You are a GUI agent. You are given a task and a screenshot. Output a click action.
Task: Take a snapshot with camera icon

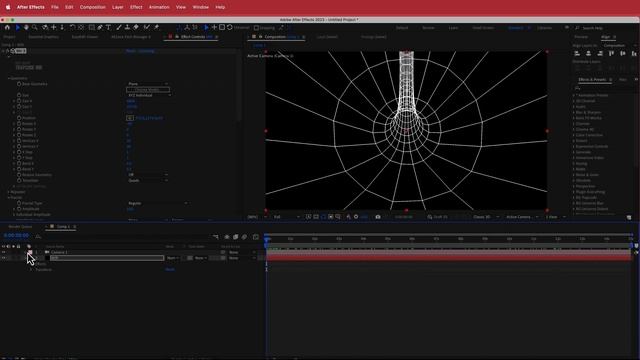tap(378, 217)
